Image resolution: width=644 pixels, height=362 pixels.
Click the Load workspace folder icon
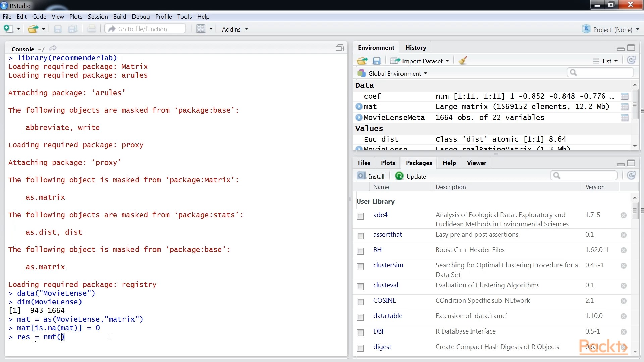(x=362, y=61)
